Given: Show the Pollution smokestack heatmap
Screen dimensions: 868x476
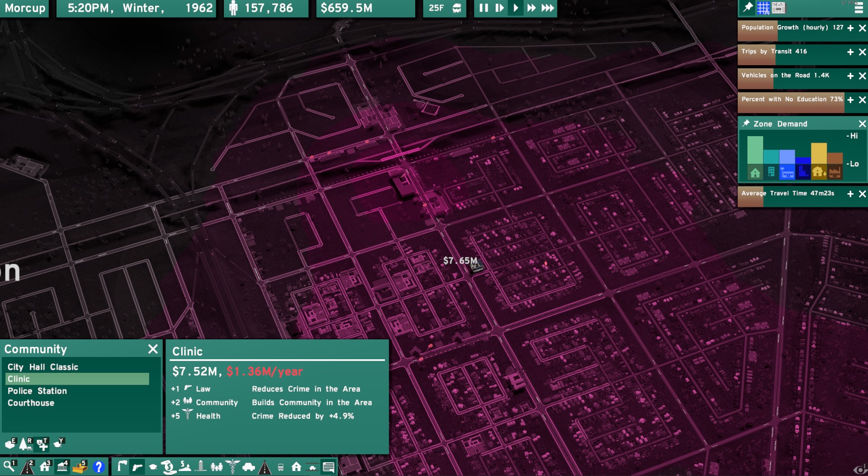Looking at the screenshot, I should [x=121, y=466].
